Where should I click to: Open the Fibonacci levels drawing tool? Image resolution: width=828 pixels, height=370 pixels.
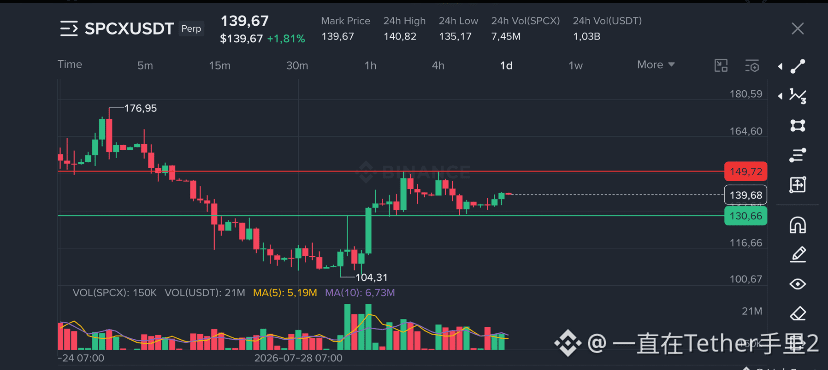coord(797,155)
